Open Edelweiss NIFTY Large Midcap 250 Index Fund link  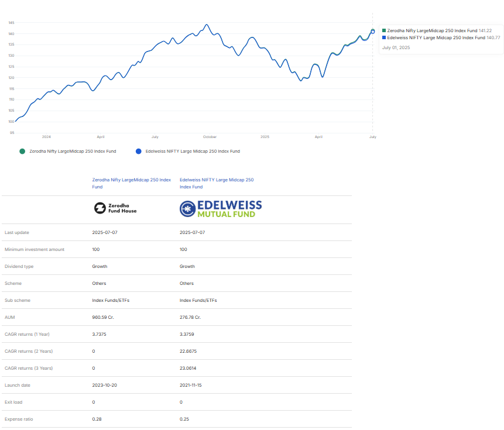(x=217, y=183)
